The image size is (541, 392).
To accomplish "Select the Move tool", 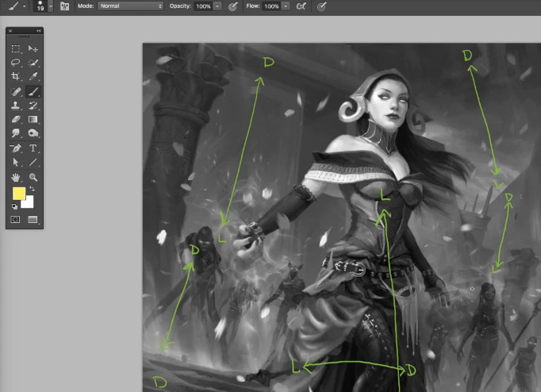I will tap(33, 48).
